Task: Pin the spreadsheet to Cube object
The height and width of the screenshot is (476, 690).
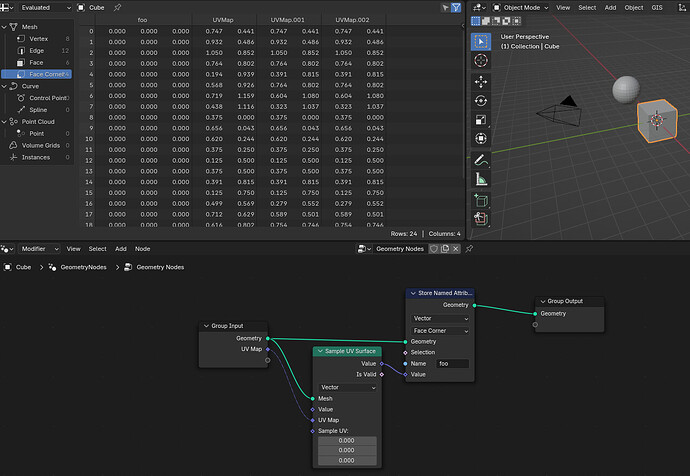Action: (117, 7)
